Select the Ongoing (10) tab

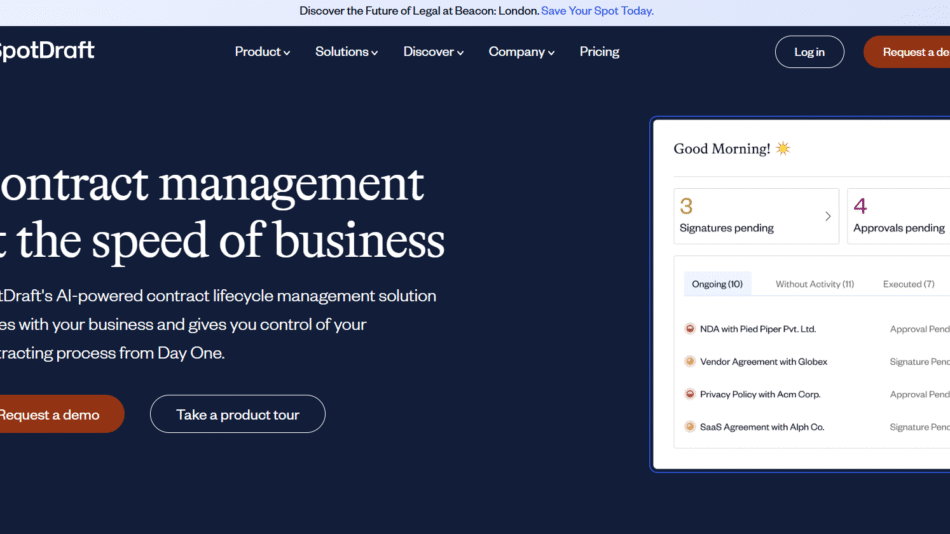717,284
